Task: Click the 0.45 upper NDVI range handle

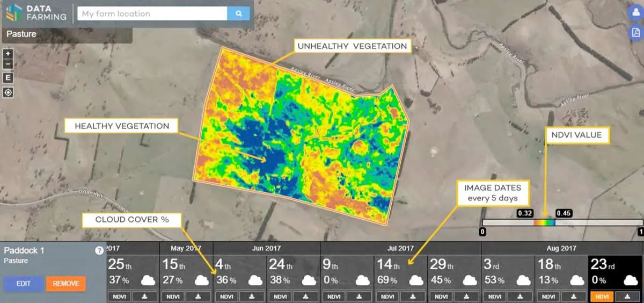Action: click(564, 213)
